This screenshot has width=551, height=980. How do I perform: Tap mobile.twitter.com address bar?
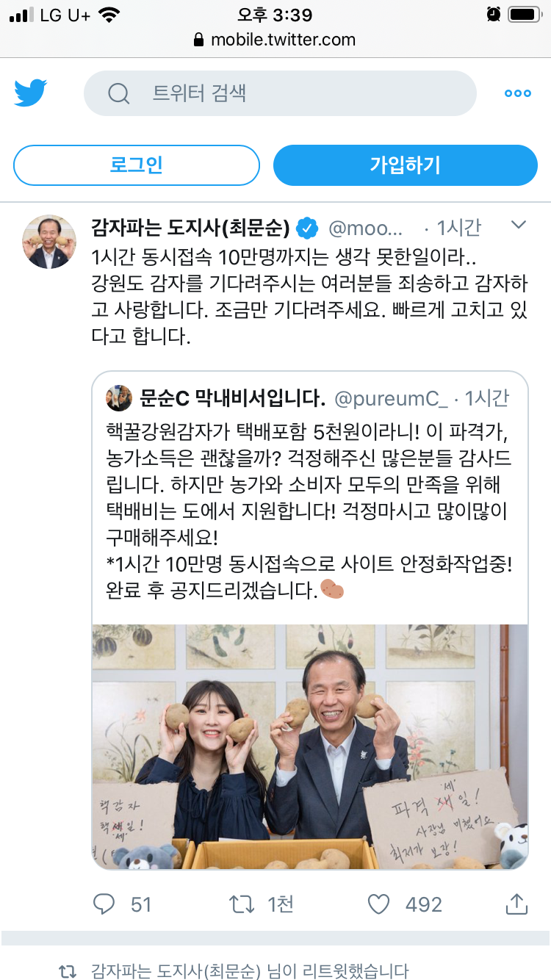275,40
